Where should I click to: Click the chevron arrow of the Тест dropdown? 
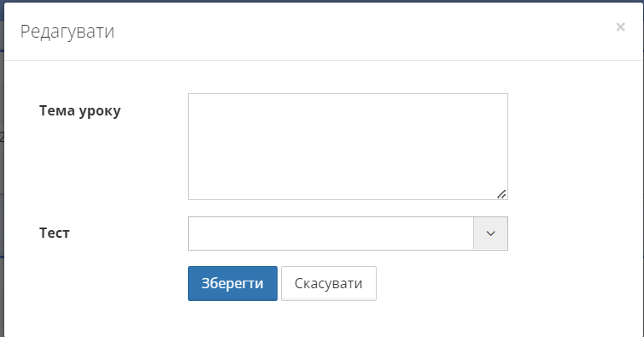pos(490,234)
